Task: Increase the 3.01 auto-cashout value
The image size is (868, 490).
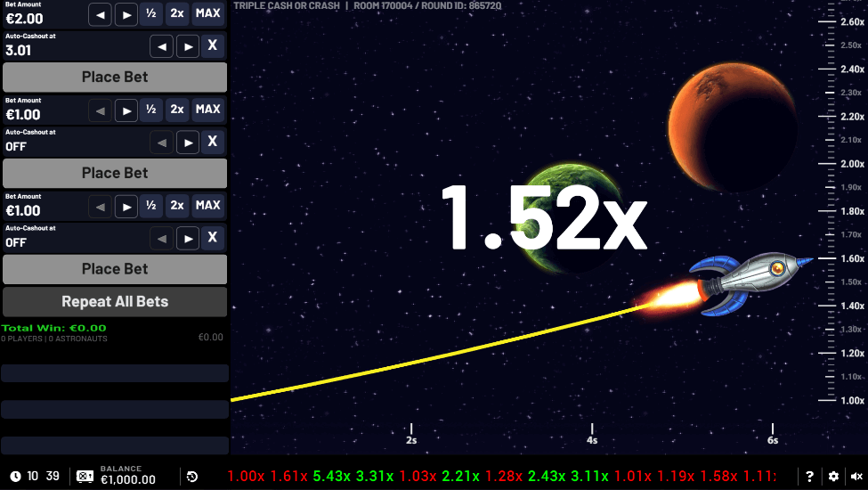Action: 188,46
